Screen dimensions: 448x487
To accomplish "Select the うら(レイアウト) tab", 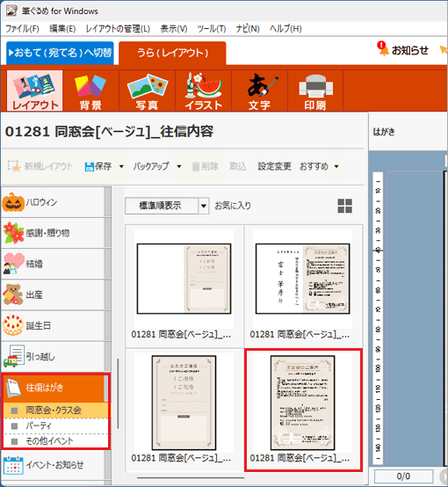I will pos(172,53).
